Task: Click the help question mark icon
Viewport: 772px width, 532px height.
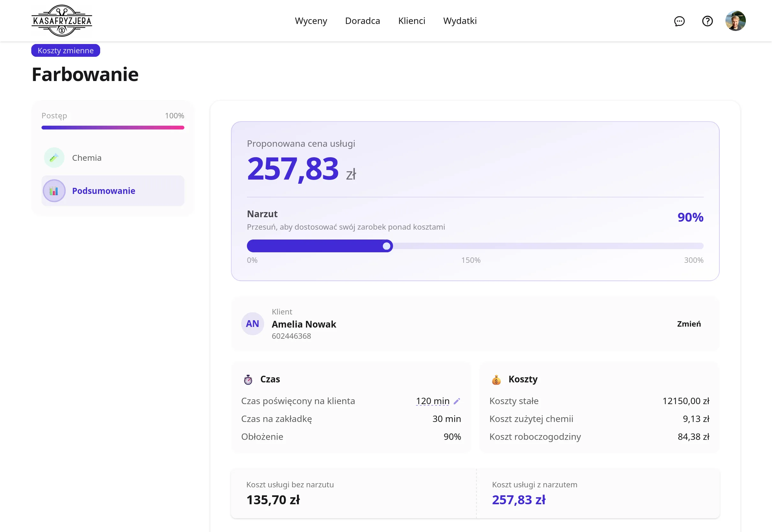Action: click(707, 21)
